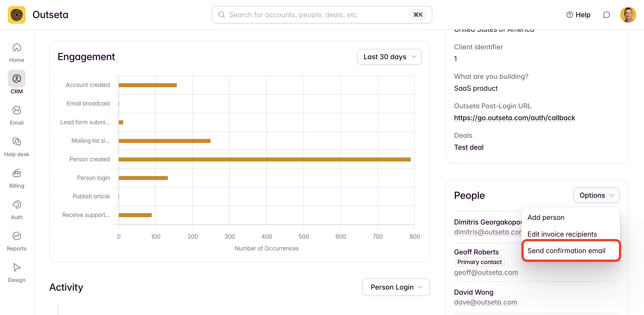Collapse the People Options dropdown
The height and width of the screenshot is (315, 644).
tap(596, 195)
